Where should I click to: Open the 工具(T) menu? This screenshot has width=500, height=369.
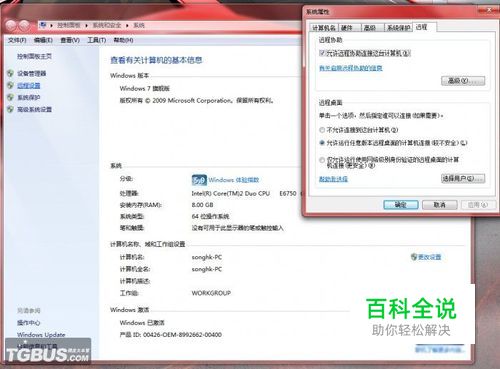[x=97, y=40]
